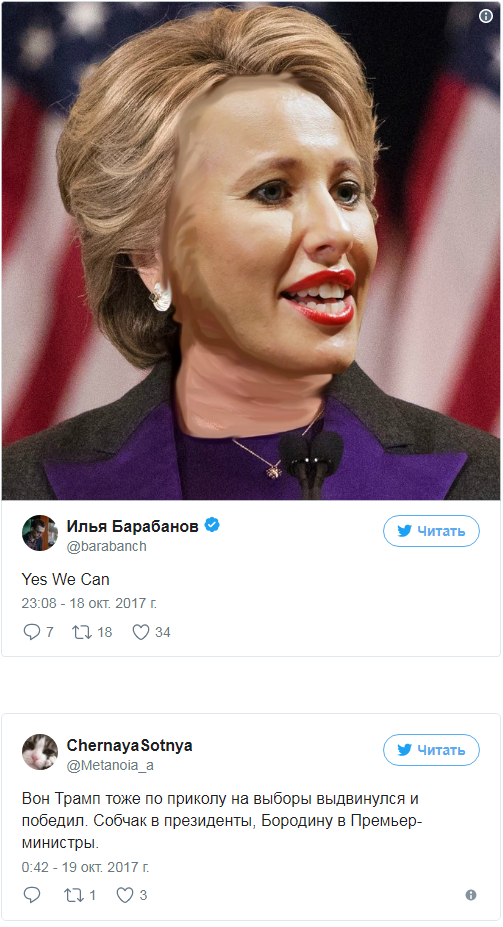503x927 pixels.
Task: Open the Илья Барабанов name link
Action: 132,526
